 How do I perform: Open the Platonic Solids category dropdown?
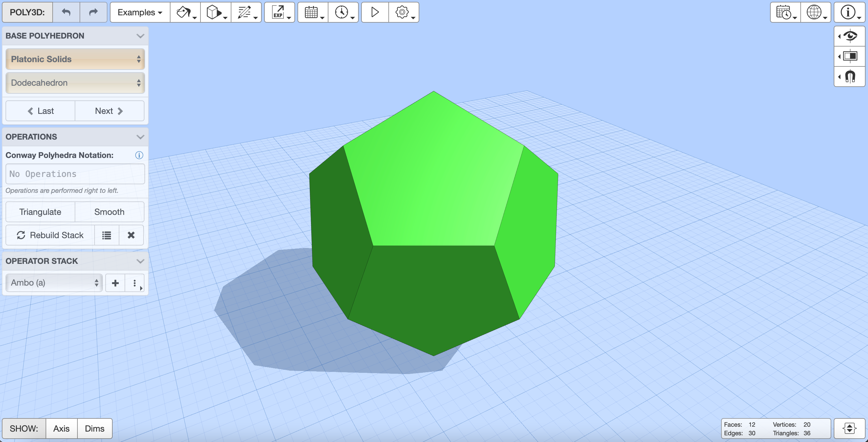75,59
